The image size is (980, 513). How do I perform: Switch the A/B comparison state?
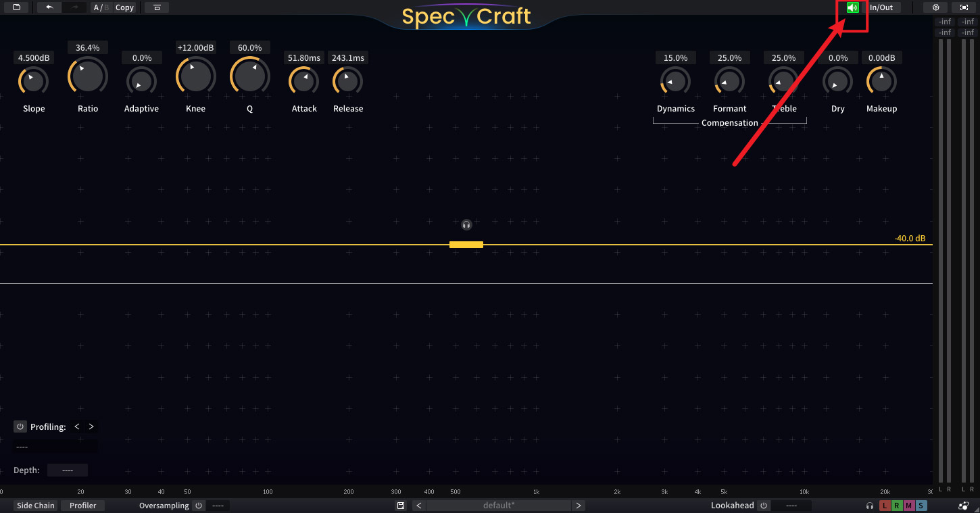[101, 7]
